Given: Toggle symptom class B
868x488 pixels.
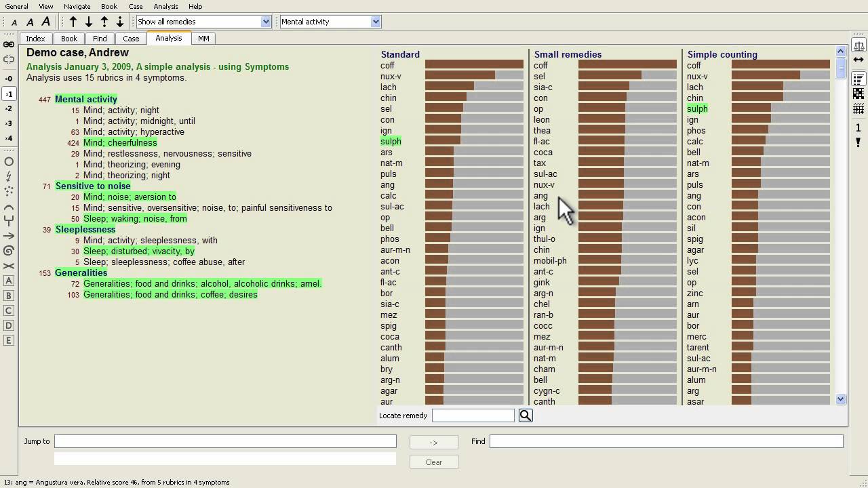Looking at the screenshot, I should click(x=9, y=296).
